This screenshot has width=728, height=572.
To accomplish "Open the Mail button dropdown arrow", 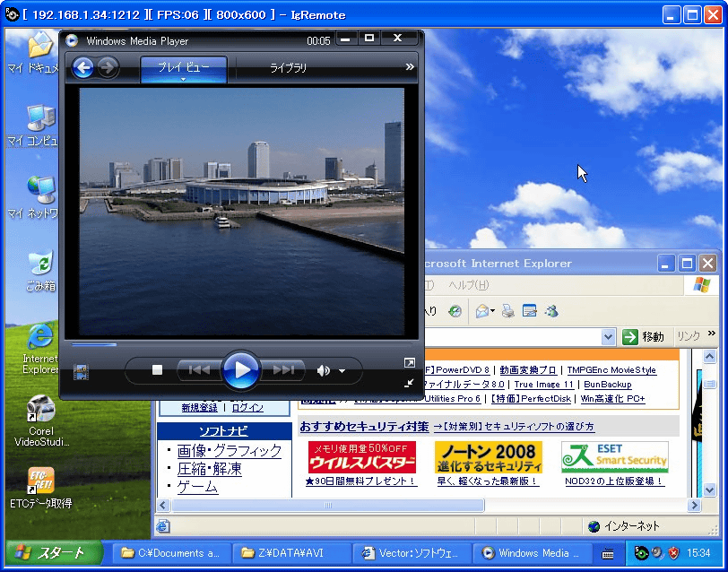I will 492,311.
